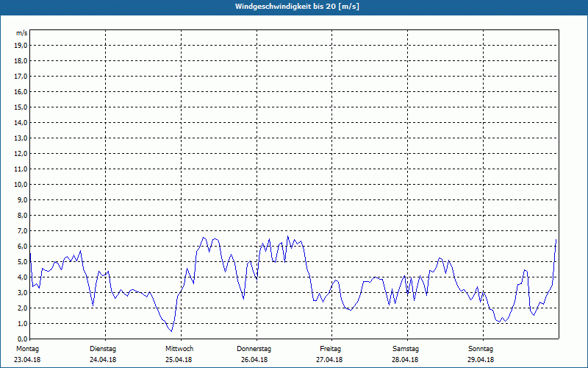Select the 3,0 y-axis label

22,292
